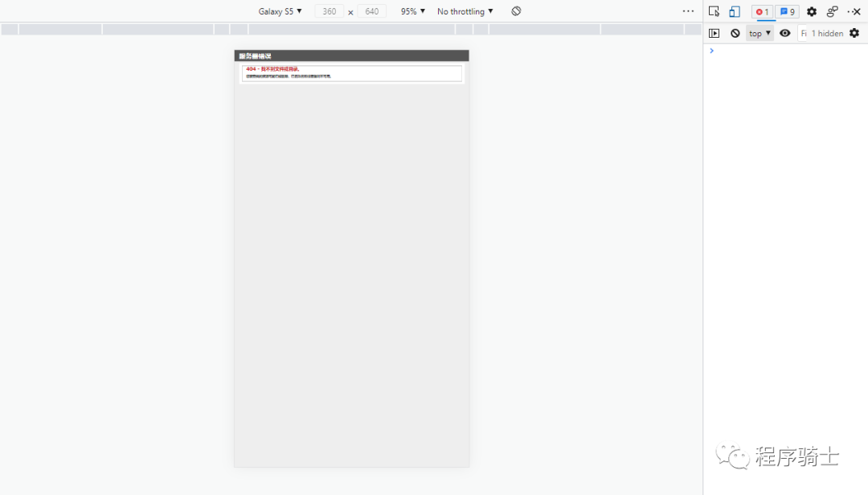868x495 pixels.
Task: Click the send feedback icon
Action: pos(832,11)
